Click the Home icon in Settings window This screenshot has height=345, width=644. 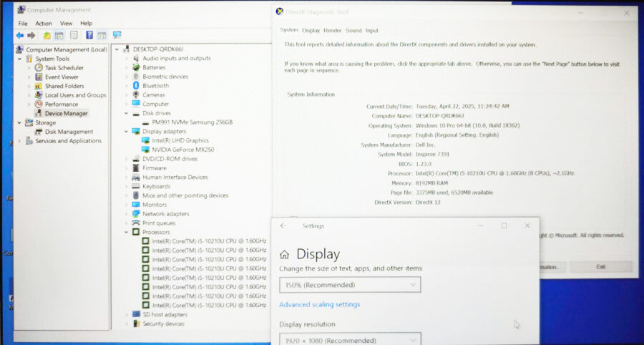(x=284, y=255)
